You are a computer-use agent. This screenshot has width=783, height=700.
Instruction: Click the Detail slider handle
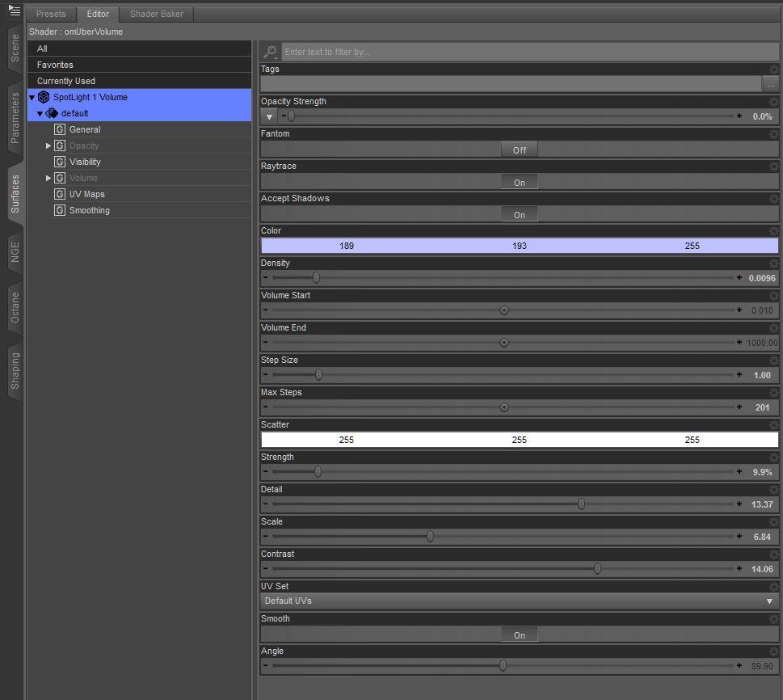point(581,504)
